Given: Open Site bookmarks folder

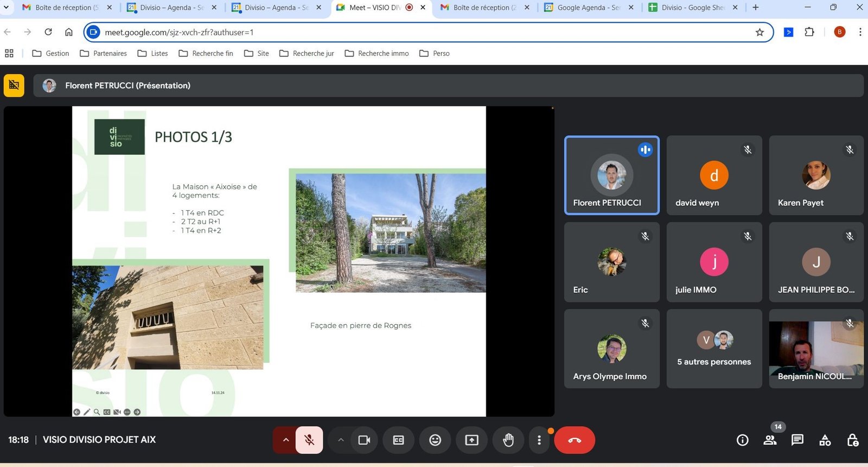Looking at the screenshot, I should coord(256,53).
